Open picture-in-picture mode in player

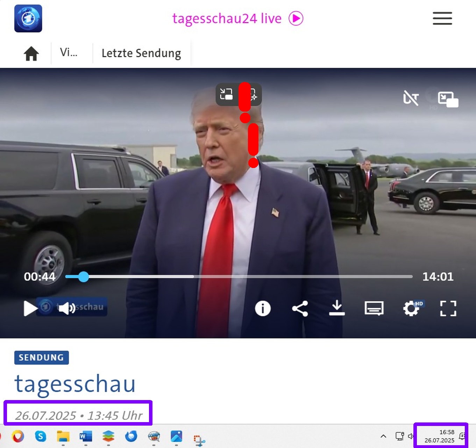(448, 99)
